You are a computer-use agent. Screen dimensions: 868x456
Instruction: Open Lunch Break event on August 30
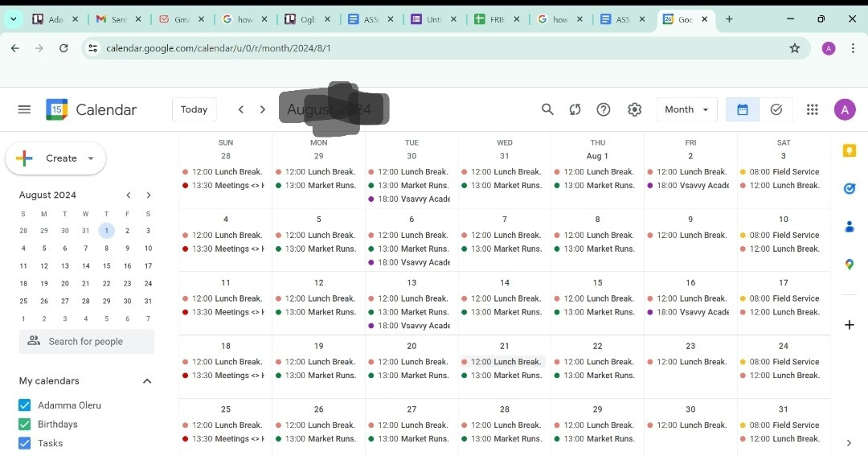coord(690,425)
